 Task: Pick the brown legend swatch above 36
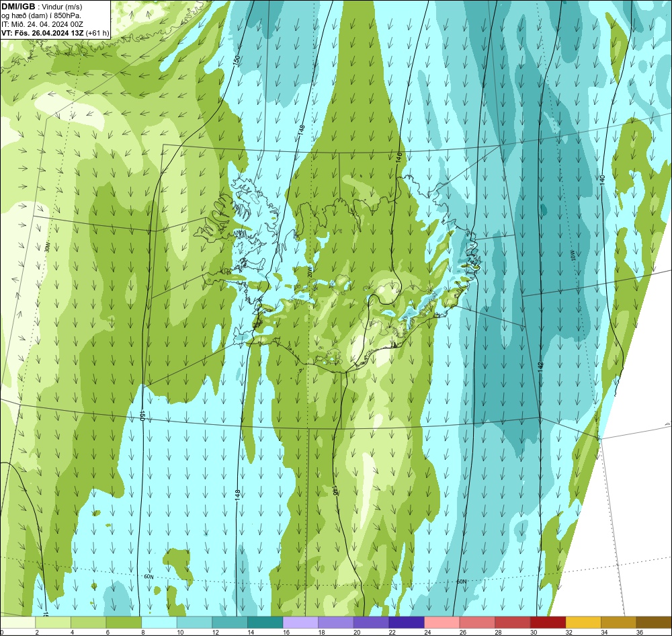point(654,623)
